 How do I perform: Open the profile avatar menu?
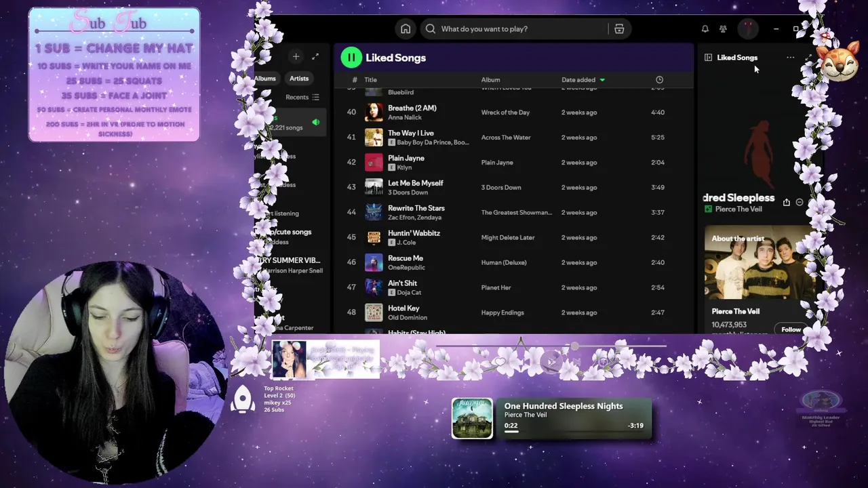(x=748, y=29)
